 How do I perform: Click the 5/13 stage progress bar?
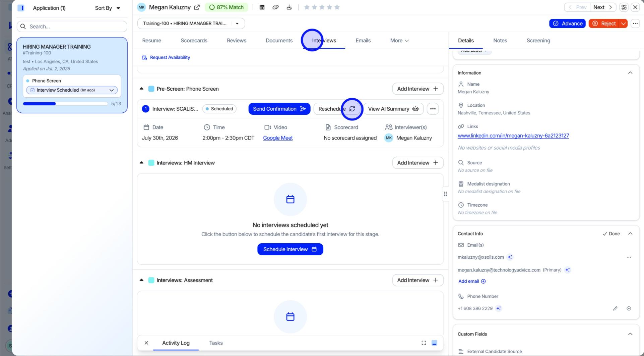[x=65, y=104]
